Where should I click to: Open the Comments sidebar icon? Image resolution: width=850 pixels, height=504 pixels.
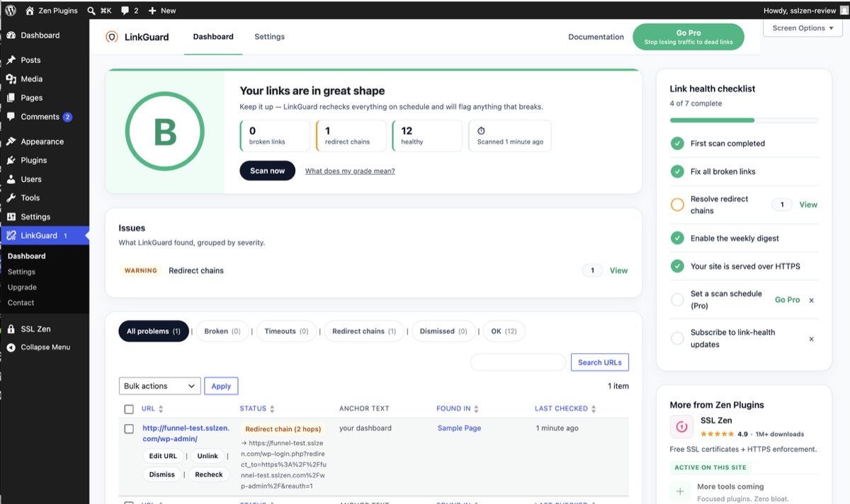pos(11,117)
